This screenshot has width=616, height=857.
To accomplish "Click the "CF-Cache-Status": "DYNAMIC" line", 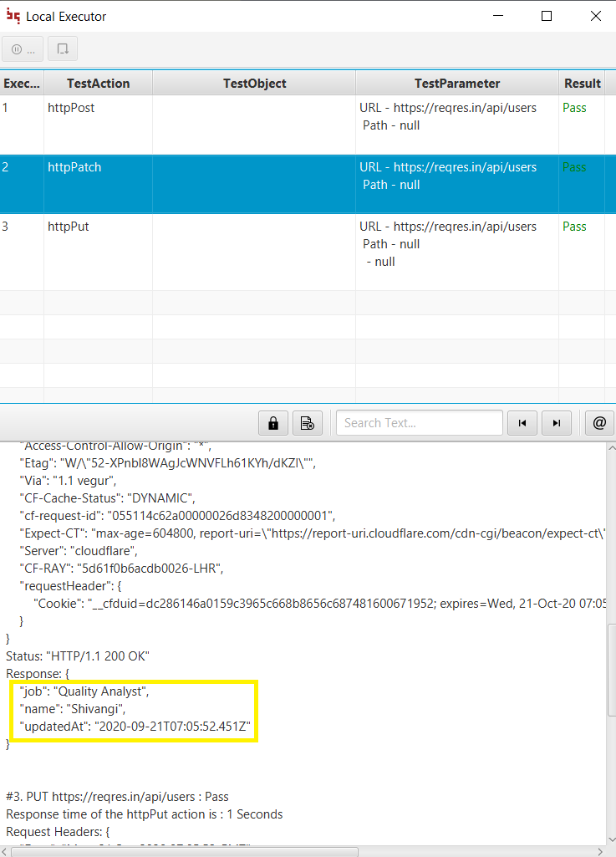I will pyautogui.click(x=107, y=498).
